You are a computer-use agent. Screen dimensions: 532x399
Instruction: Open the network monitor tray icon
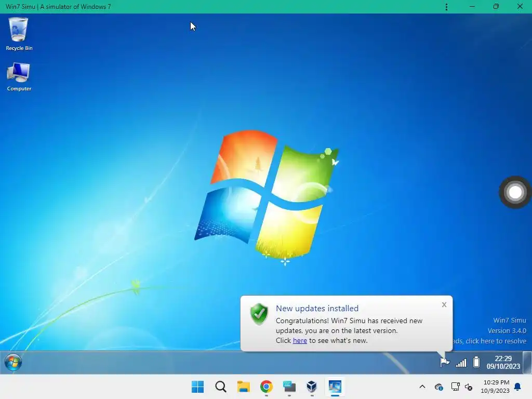[455, 387]
